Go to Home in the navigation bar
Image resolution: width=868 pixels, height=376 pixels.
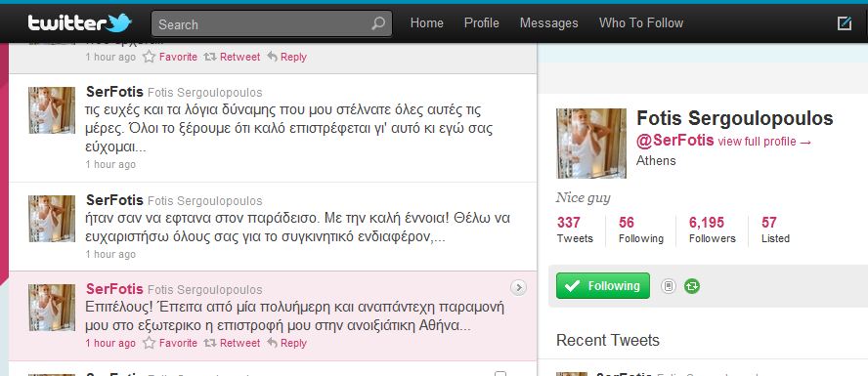(x=426, y=23)
